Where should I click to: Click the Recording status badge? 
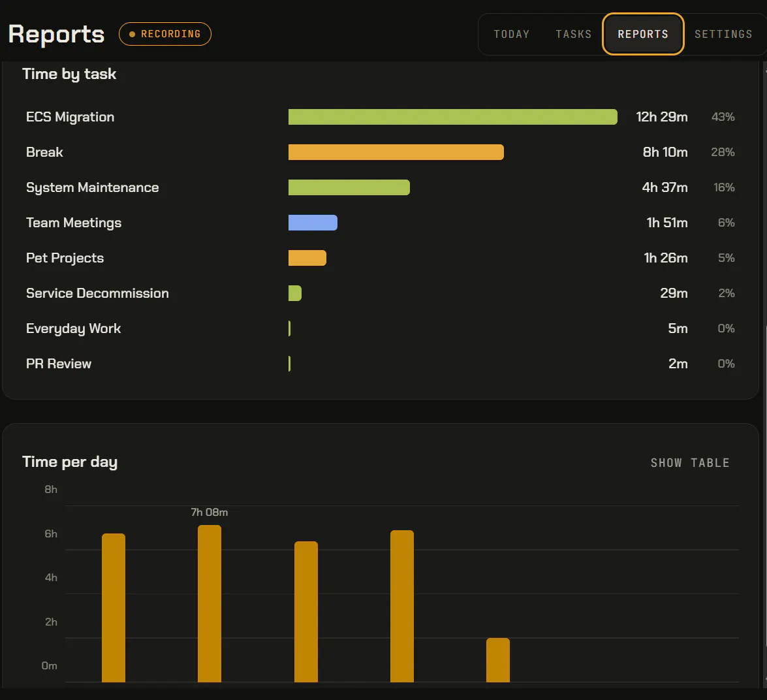point(165,34)
